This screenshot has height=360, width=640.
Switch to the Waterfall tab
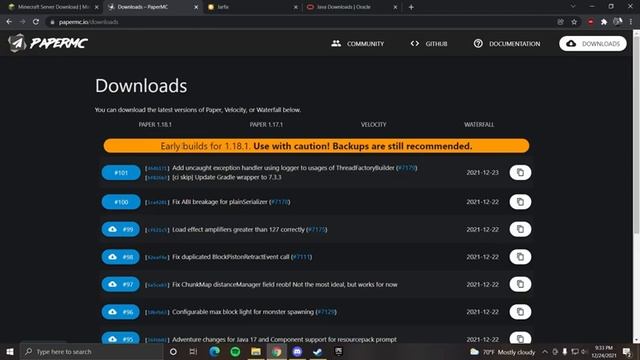coord(479,124)
